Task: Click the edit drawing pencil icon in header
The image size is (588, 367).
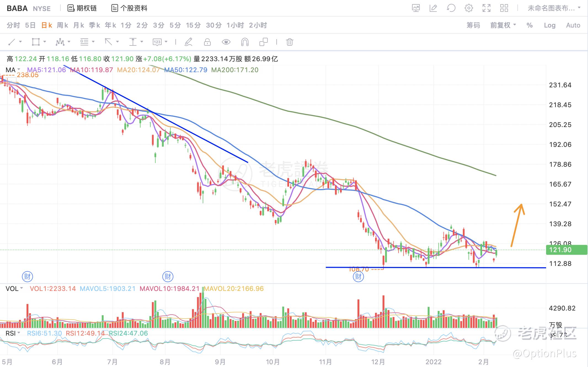Action: pos(433,8)
